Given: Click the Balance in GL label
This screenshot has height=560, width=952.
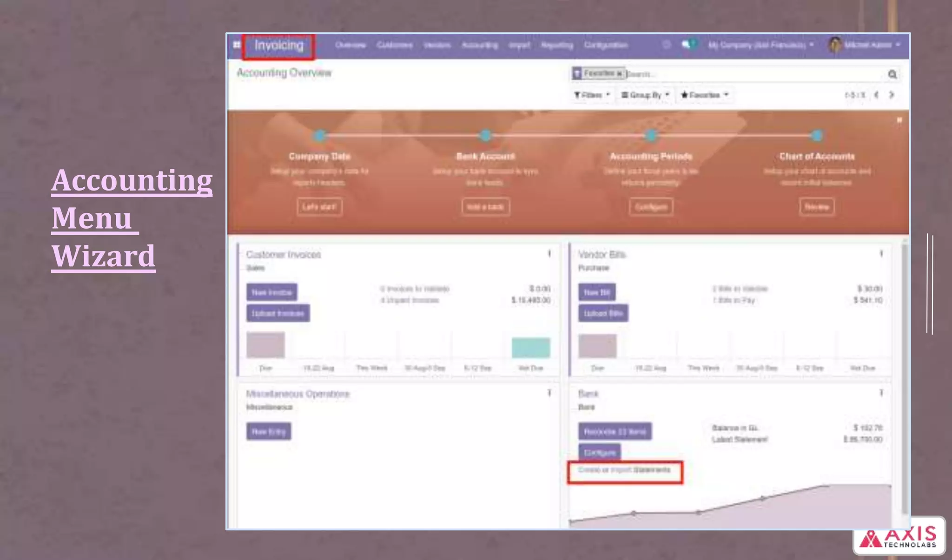Looking at the screenshot, I should click(x=735, y=428).
